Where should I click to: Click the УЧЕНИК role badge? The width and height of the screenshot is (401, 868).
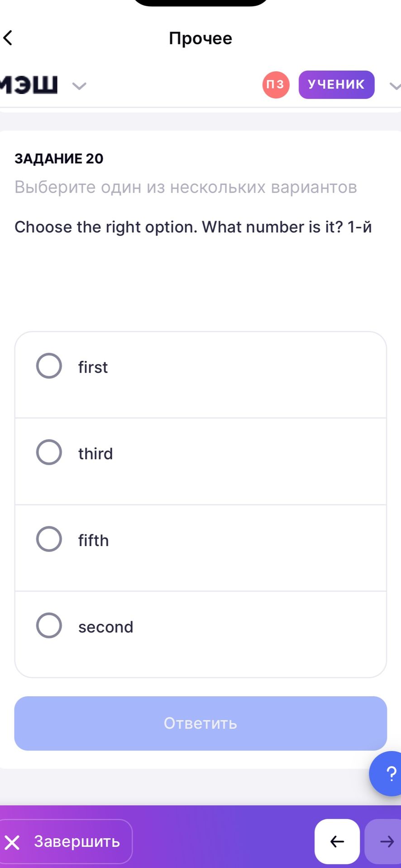[x=336, y=85]
